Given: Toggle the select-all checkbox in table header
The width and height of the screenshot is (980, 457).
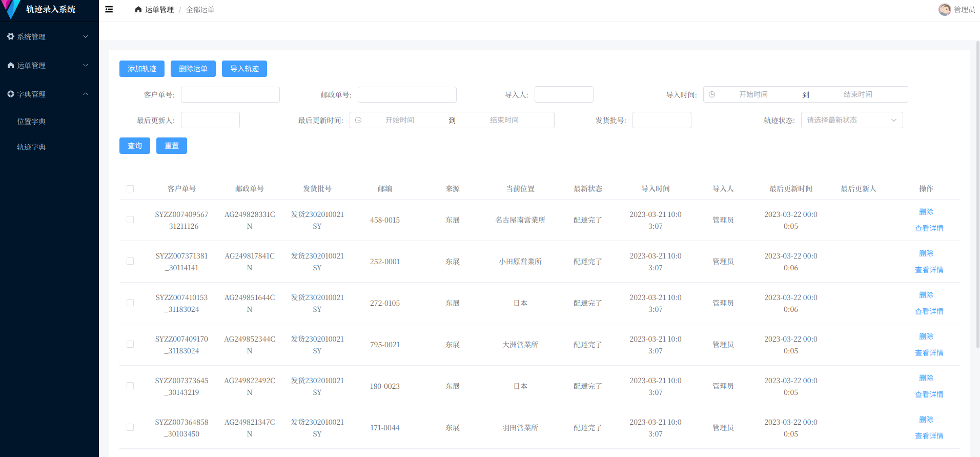Looking at the screenshot, I should (130, 189).
